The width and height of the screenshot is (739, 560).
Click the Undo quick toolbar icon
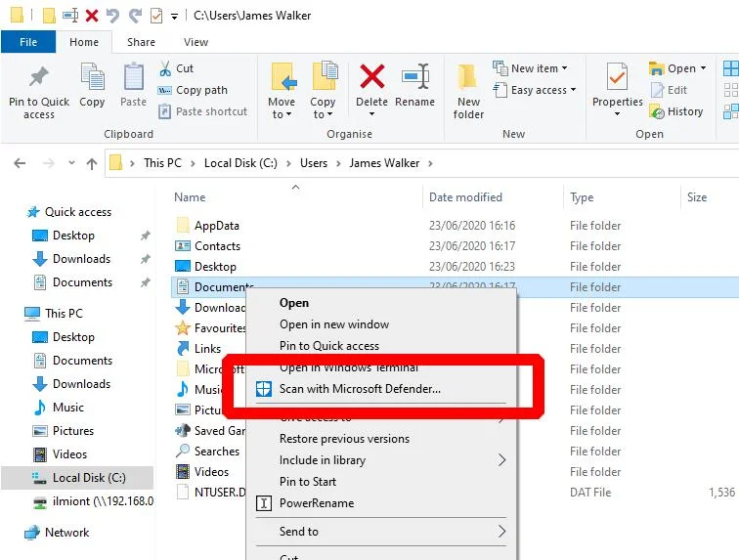(113, 16)
